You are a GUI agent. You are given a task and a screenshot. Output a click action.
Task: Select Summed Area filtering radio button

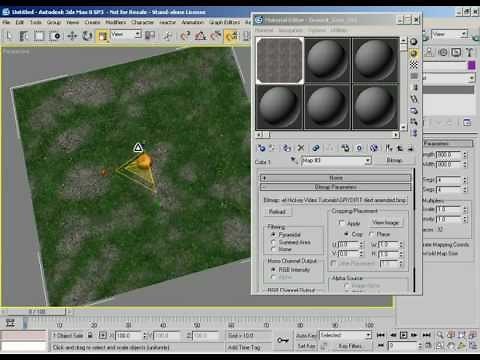click(273, 242)
